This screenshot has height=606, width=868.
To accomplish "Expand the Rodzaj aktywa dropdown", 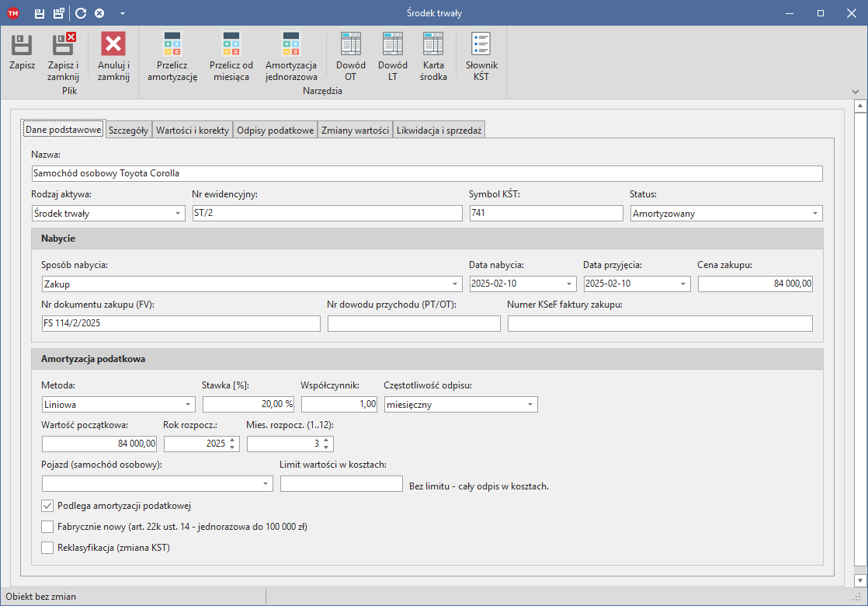I will click(x=178, y=213).
